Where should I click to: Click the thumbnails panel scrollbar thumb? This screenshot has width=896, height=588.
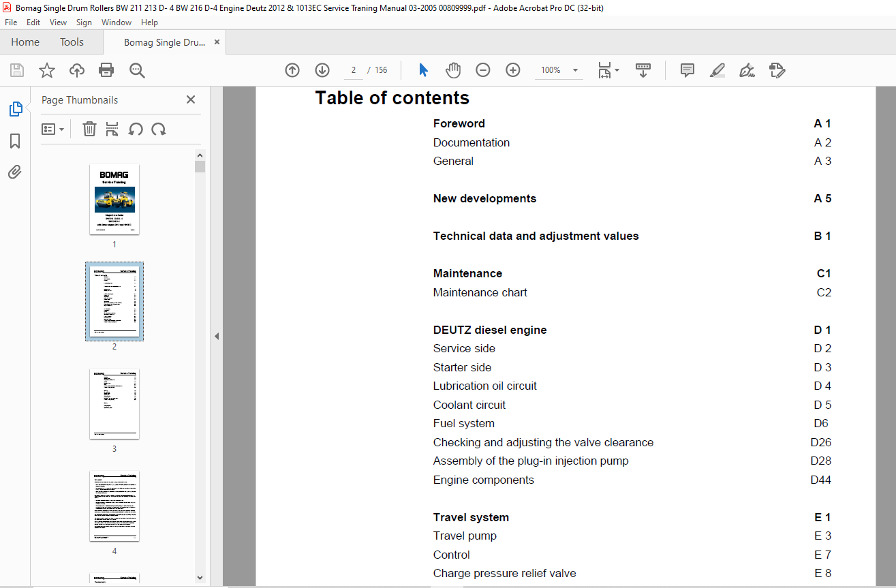(200, 167)
